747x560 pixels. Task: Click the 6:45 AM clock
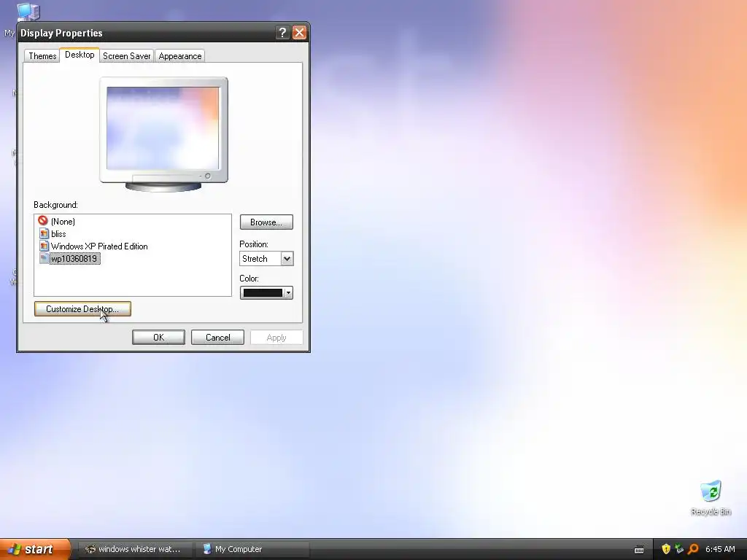coord(720,549)
